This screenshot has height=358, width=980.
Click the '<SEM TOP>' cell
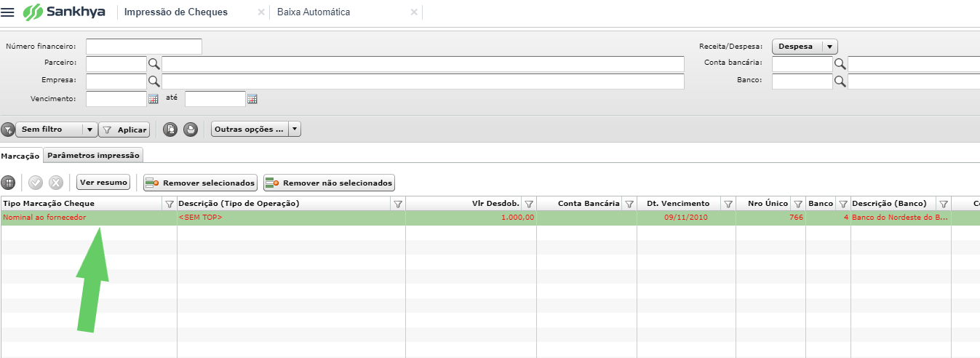[291, 218]
